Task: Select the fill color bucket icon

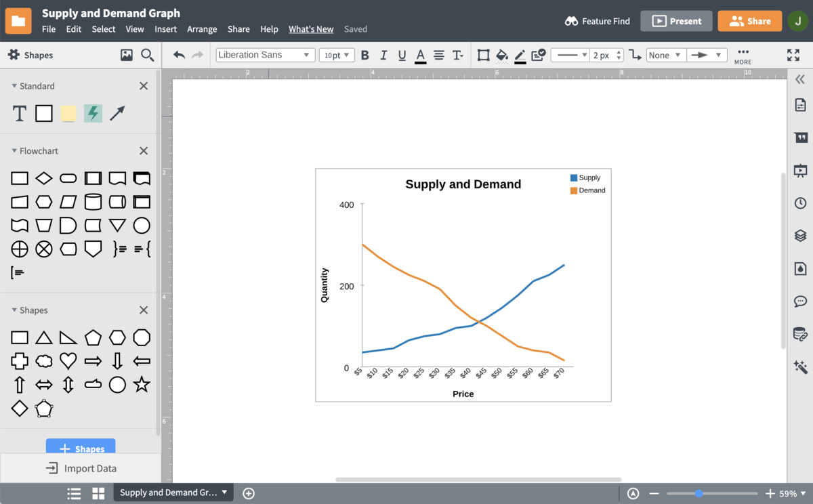Action: click(502, 55)
